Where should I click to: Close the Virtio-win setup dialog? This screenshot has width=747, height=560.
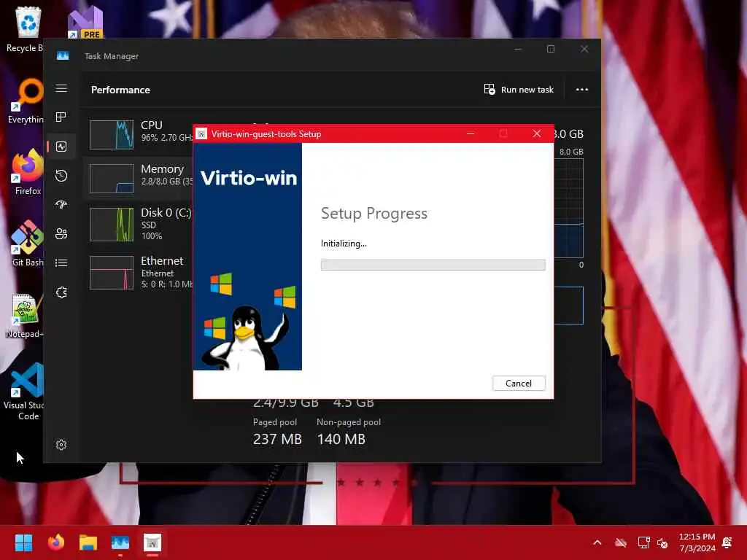coord(536,134)
